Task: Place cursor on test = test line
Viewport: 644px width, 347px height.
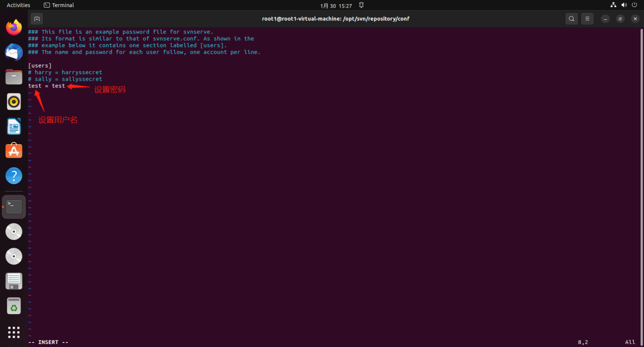Action: (x=47, y=86)
